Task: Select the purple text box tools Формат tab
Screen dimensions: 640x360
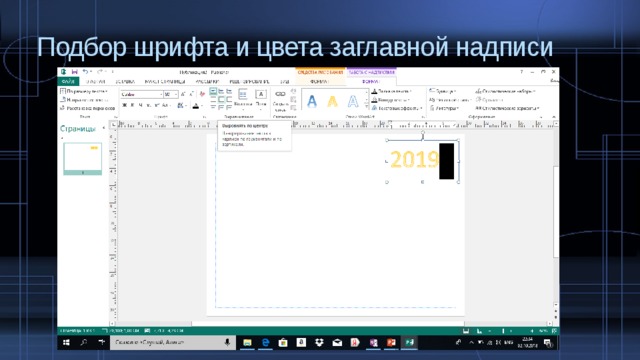Action: coord(371,82)
